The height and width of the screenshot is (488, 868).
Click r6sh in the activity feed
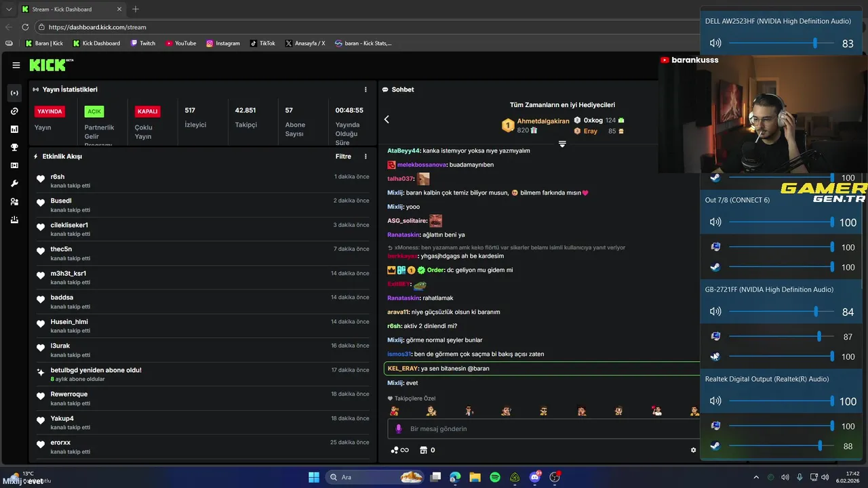(58, 177)
